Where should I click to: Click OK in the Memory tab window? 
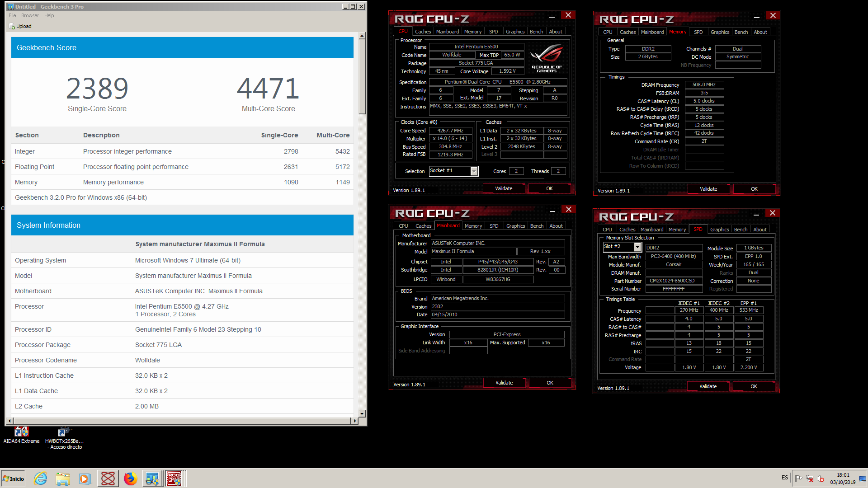754,189
